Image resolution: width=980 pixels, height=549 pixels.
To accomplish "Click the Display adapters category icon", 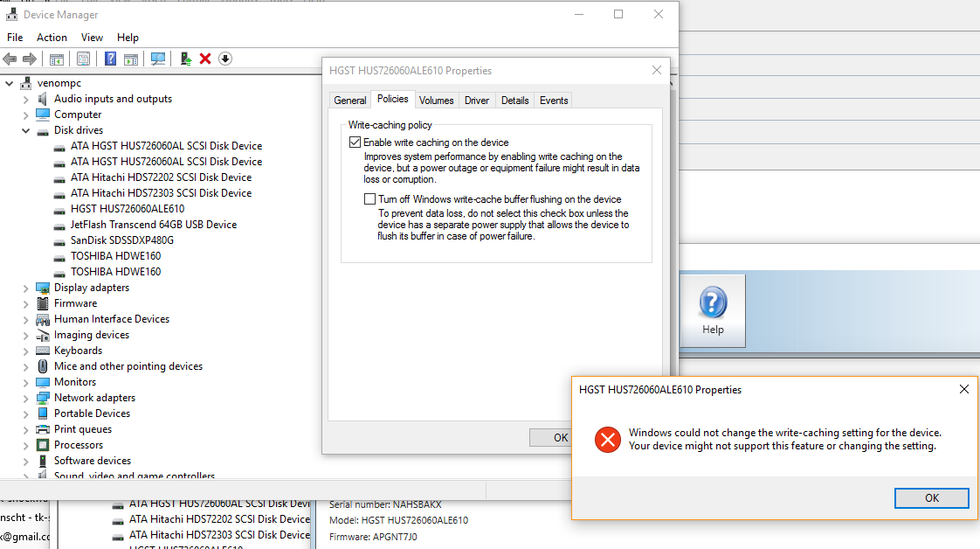I will 43,288.
